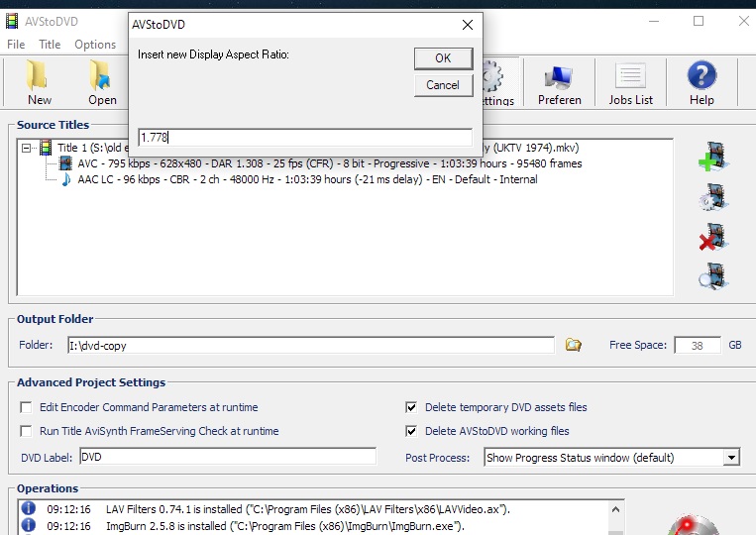
Task: Collapse the Title 1 tree node
Action: [26, 148]
